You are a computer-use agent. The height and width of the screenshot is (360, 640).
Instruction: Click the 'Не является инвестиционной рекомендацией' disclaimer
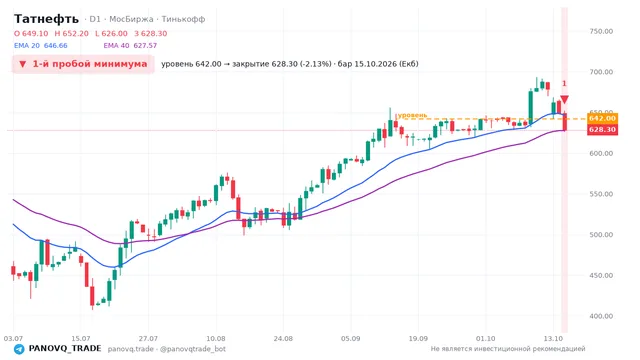508,349
